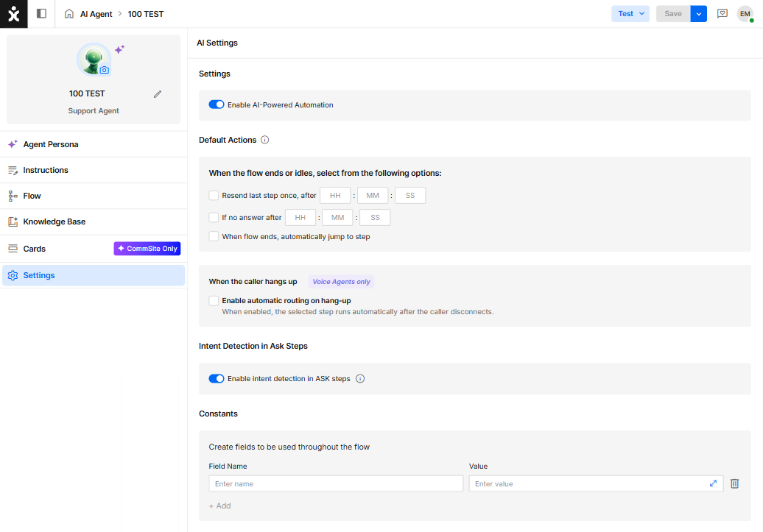Viewport: 763px width, 532px height.
Task: Toggle Enable AI-Powered Automation switch
Action: (x=216, y=104)
